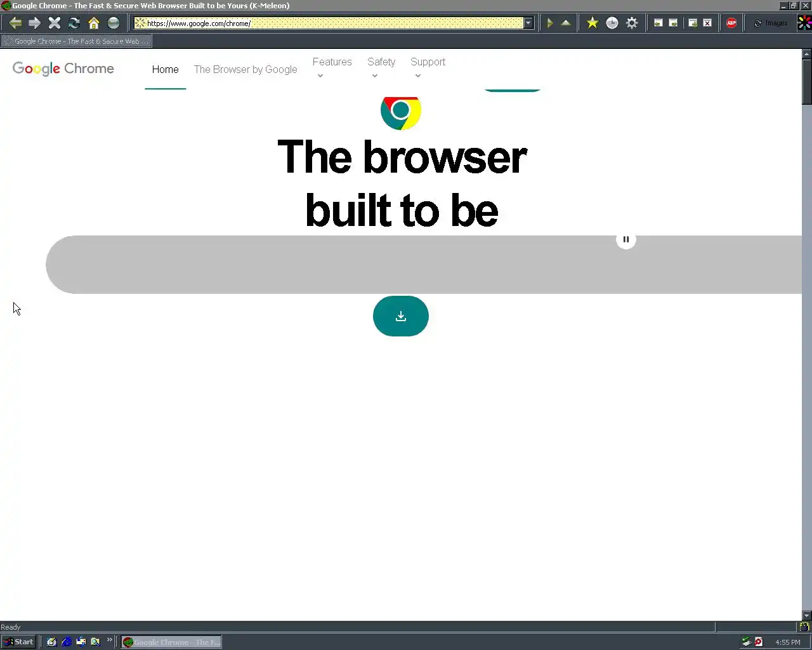
Task: Reload the current page
Action: [74, 23]
